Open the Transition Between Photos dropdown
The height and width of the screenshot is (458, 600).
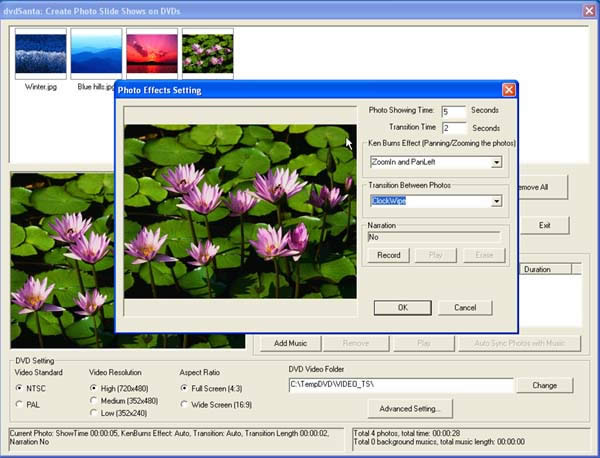point(496,201)
